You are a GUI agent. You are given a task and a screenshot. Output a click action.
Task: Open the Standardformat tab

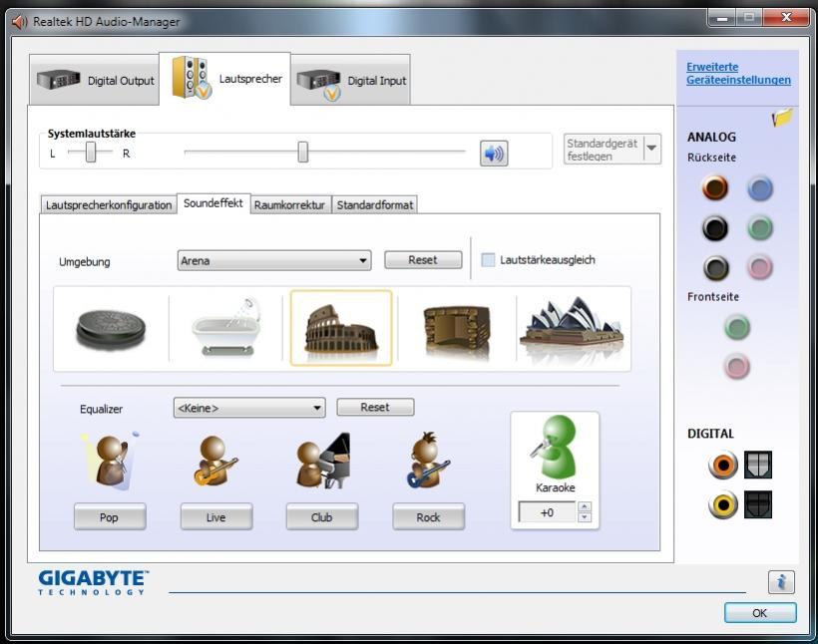[x=374, y=205]
